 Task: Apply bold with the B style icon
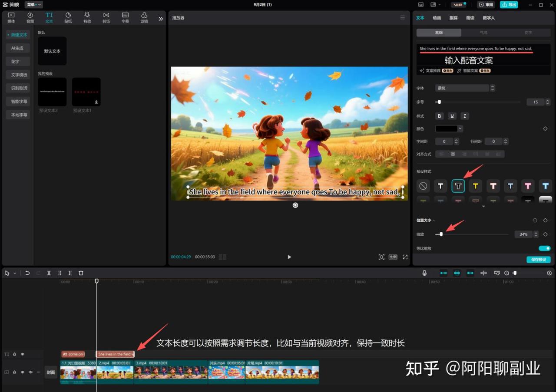click(440, 116)
